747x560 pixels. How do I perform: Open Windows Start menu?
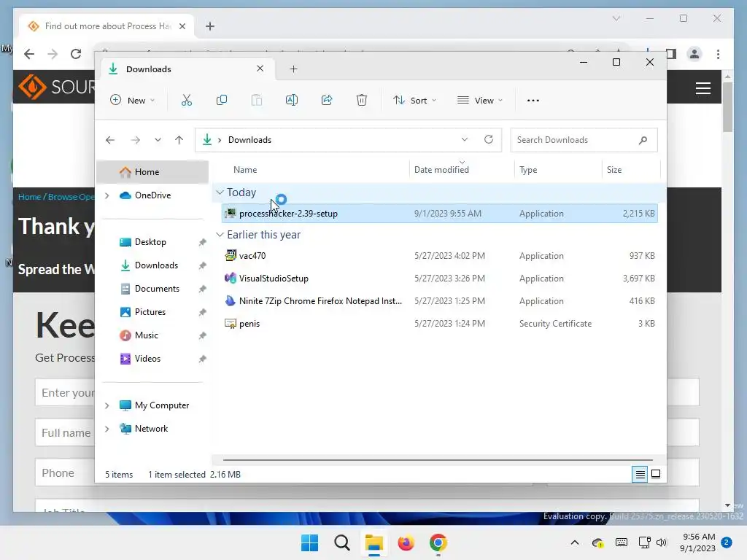point(309,542)
